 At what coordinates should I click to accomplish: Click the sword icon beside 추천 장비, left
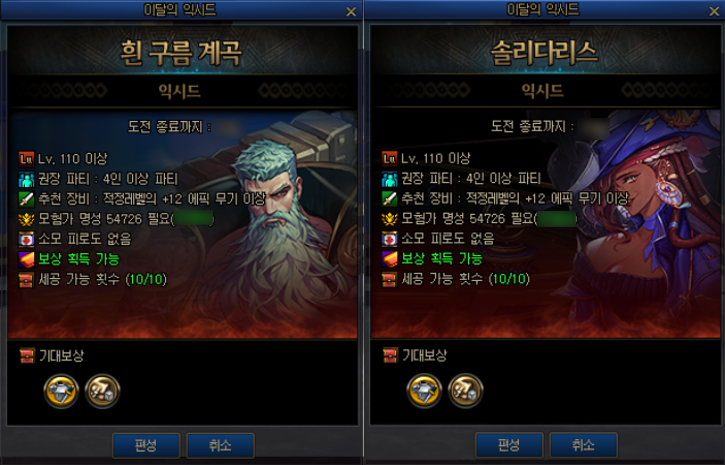[x=26, y=199]
